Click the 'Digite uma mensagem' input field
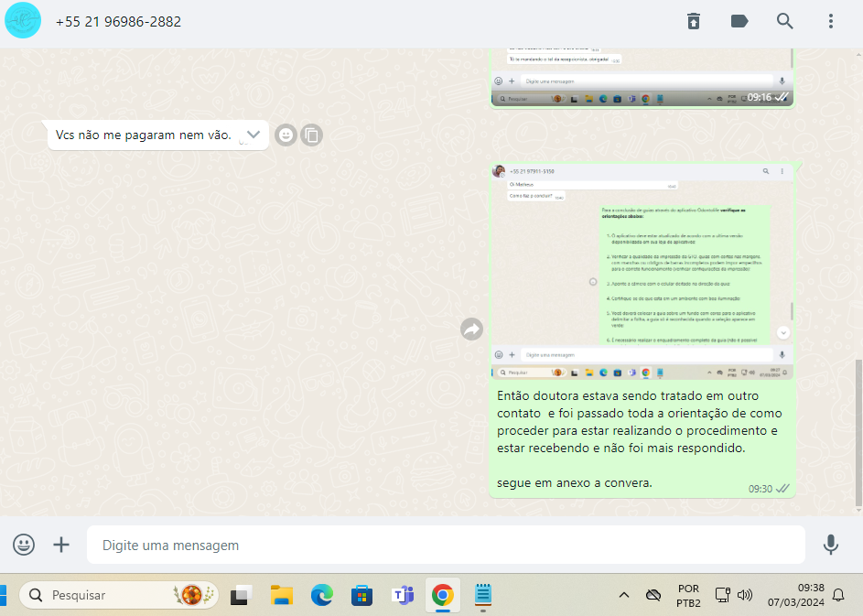This screenshot has width=863, height=616. pos(446,545)
